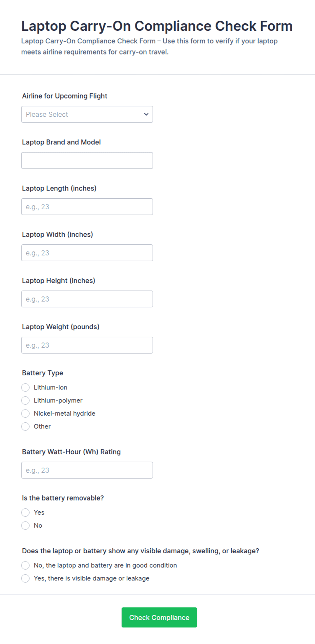Click the form description text
315x644 pixels.
point(149,46)
